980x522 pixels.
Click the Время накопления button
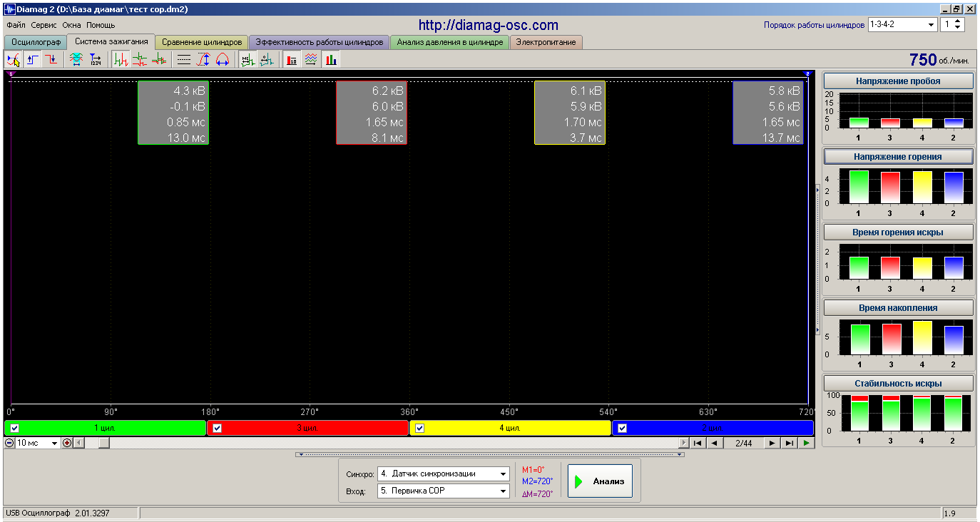(x=899, y=308)
